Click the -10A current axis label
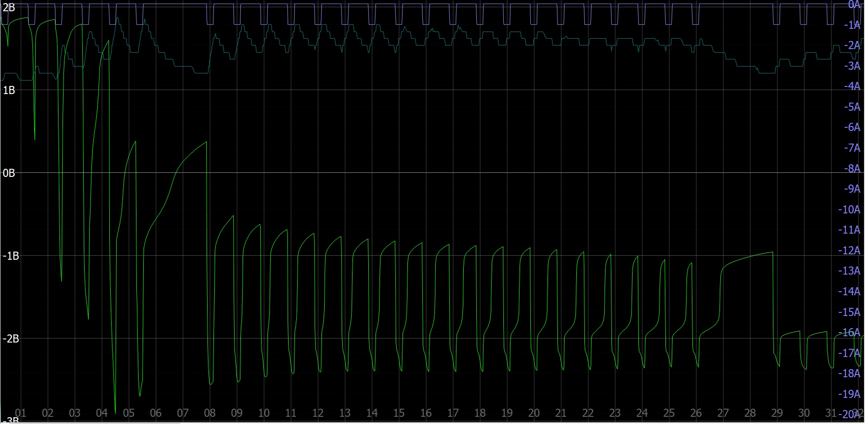The width and height of the screenshot is (868, 424). (849, 210)
